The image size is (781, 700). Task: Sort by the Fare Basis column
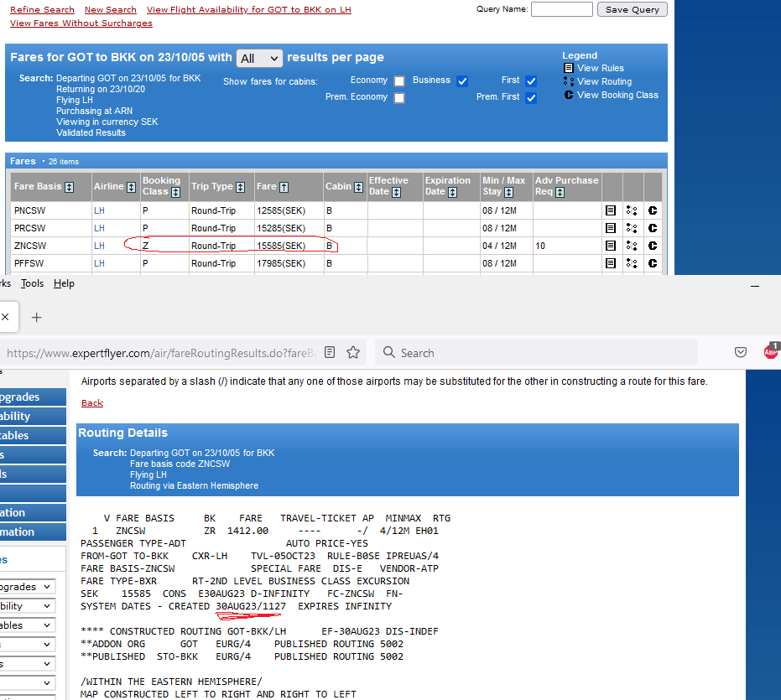click(x=70, y=187)
